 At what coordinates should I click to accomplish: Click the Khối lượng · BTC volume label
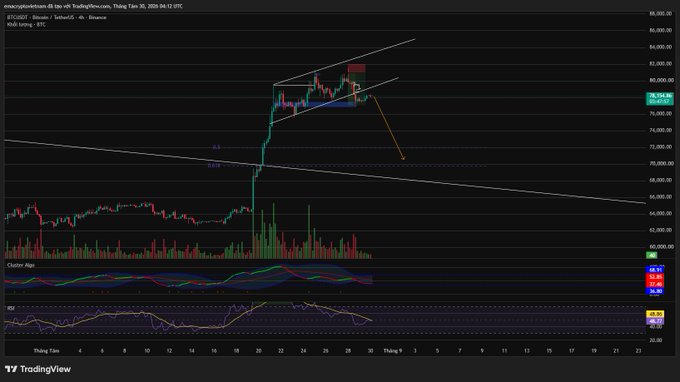[26, 25]
